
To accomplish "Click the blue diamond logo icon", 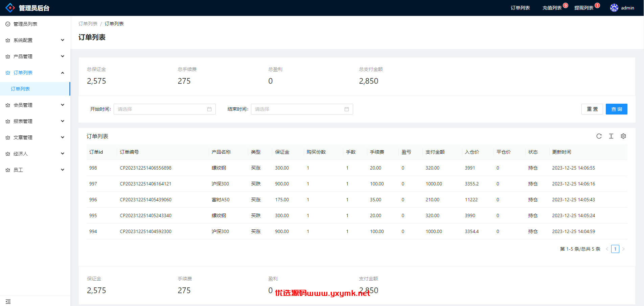I will pos(10,8).
